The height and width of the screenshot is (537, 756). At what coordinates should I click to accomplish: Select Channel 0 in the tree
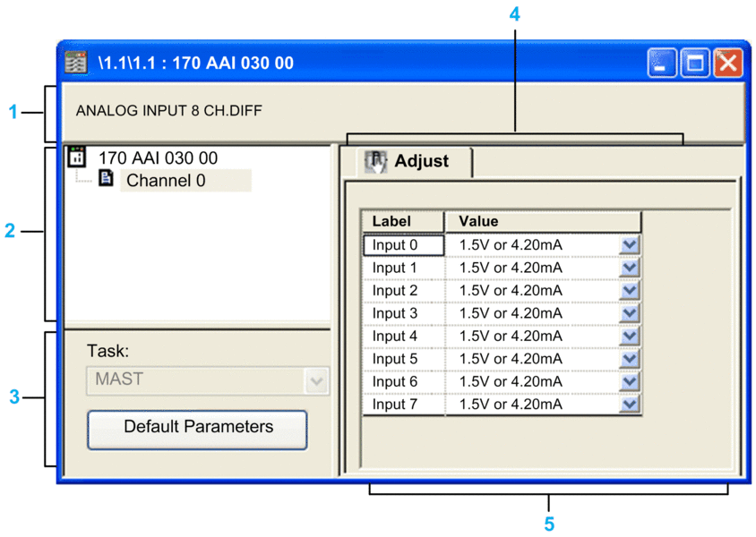point(185,181)
